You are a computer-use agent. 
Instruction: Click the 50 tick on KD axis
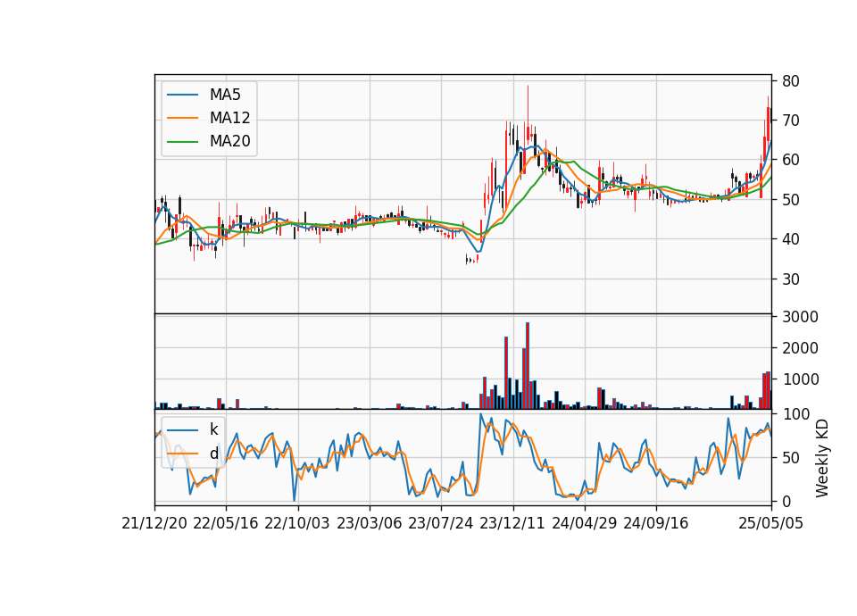[791, 457]
